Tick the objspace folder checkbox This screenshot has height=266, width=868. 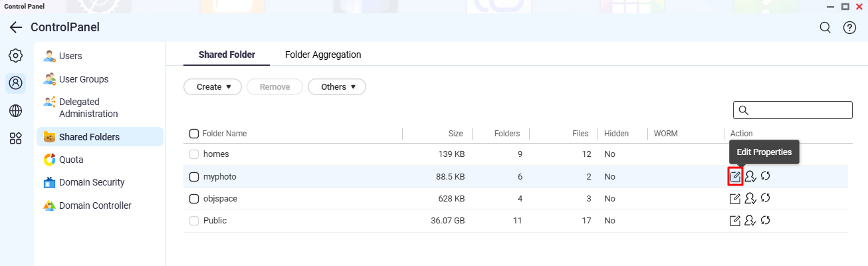click(194, 199)
